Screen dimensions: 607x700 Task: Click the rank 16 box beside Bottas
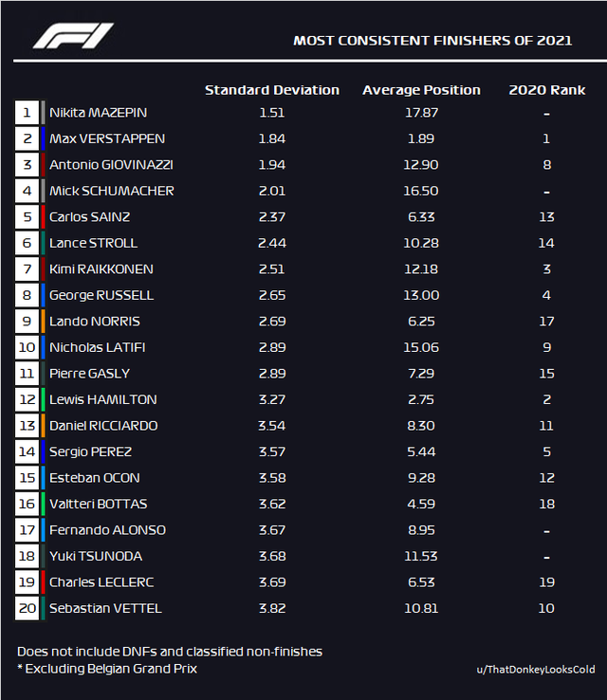pyautogui.click(x=27, y=504)
